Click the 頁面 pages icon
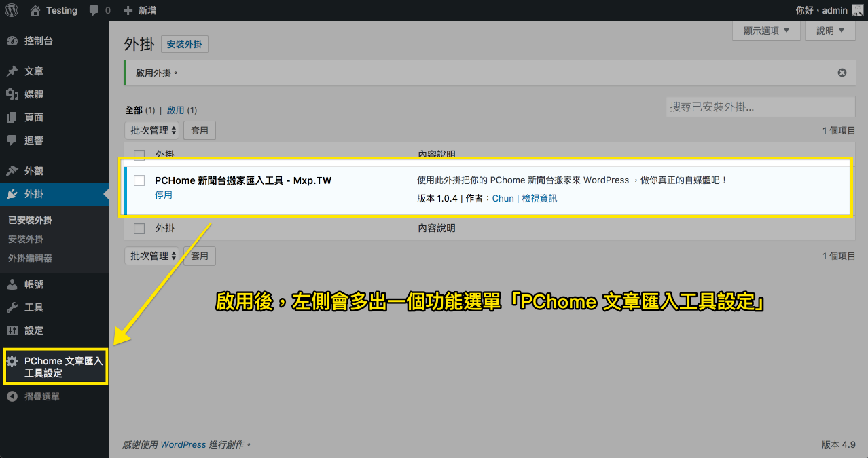This screenshot has width=868, height=458. click(12, 117)
